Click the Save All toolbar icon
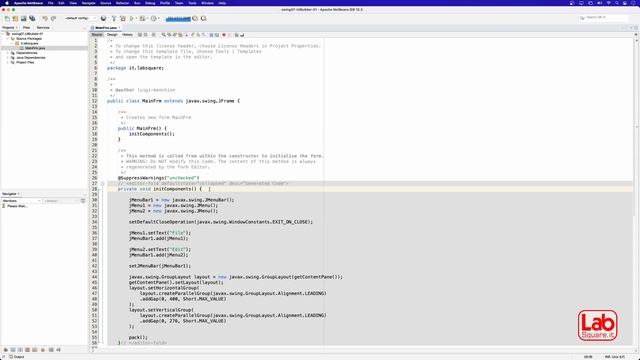The image size is (640, 360). click(x=32, y=18)
